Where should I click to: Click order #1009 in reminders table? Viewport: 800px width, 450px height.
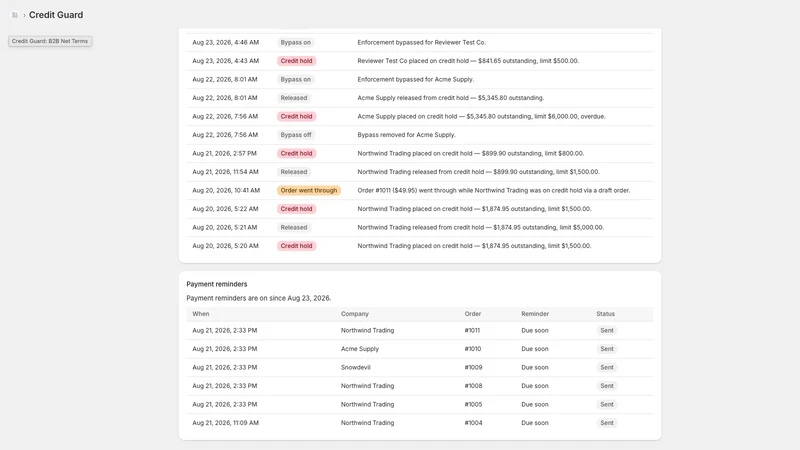(x=473, y=368)
